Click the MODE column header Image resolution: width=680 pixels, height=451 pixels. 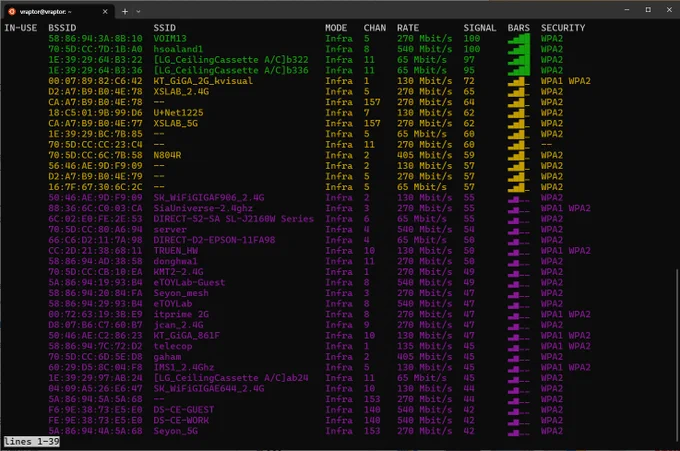click(336, 28)
